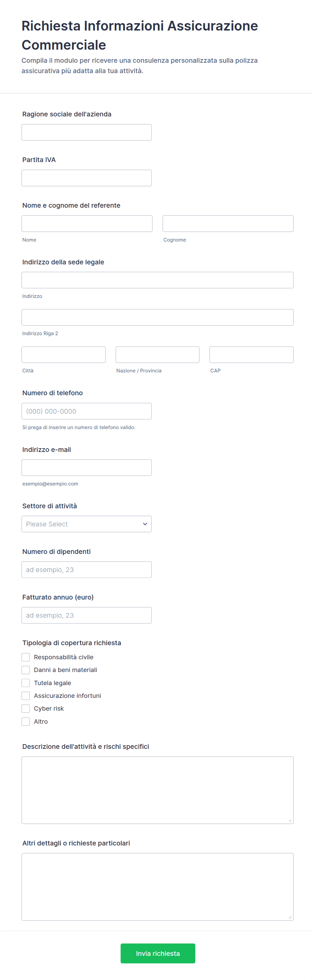
Task: Enable the Tutela legale checkbox
Action: [25, 683]
